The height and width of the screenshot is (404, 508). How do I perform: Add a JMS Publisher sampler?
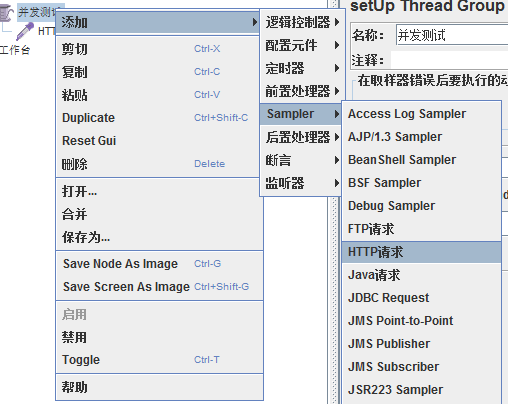coord(422,344)
